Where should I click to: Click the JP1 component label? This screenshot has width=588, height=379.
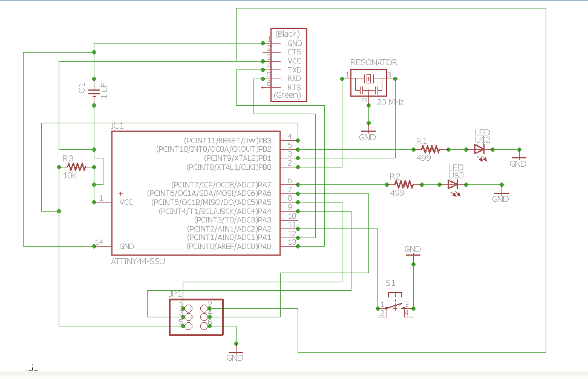[x=175, y=294]
